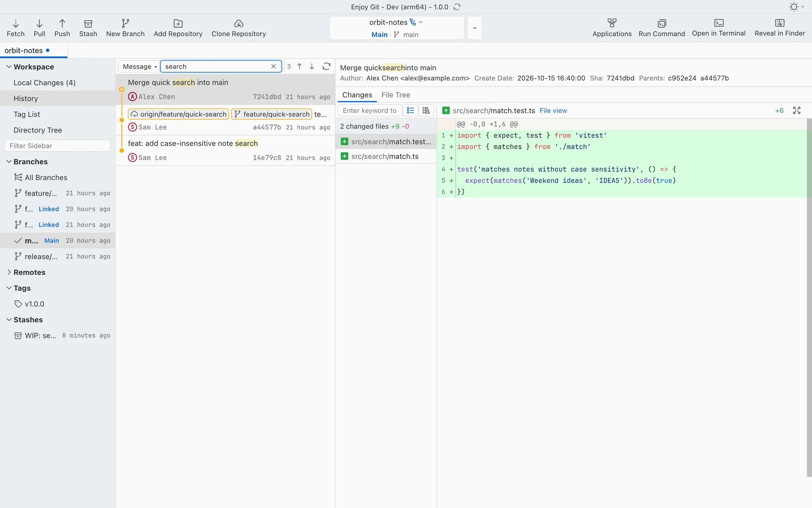Open Add Repository
The height and width of the screenshot is (508, 812).
pos(178,28)
